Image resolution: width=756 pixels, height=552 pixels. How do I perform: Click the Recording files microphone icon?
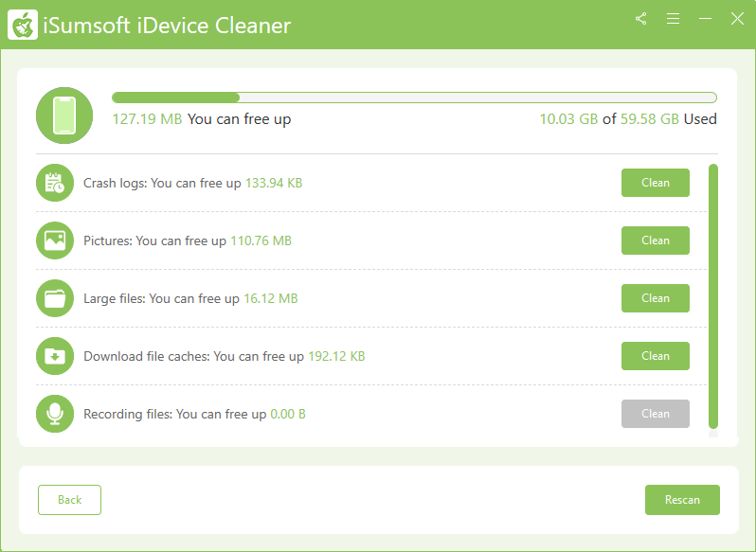click(x=55, y=414)
